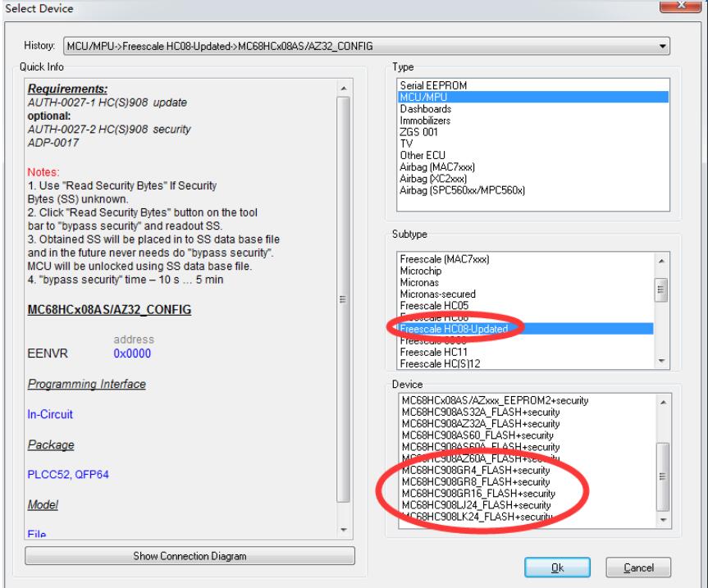Confirm selection with Ok button
The width and height of the screenshot is (708, 588).
coord(557,567)
